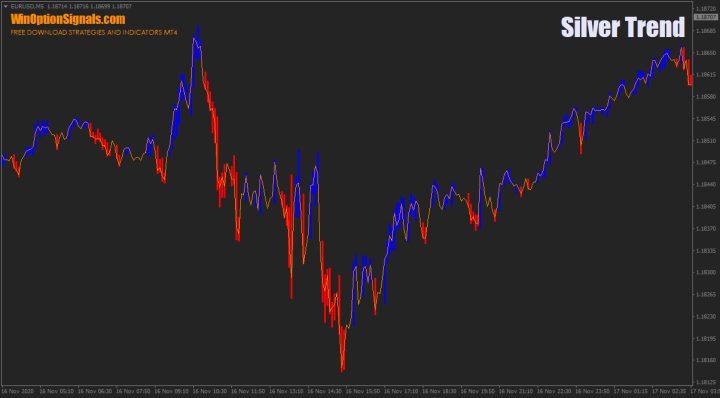The image size is (720, 398).
Task: Click price level 1.18300 on the scale
Action: 706,272
